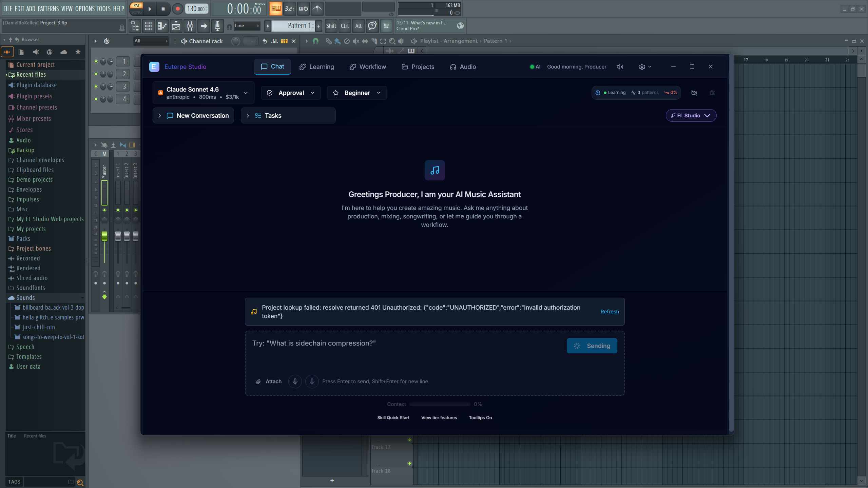Open the Approval mode dropdown
Screen dimensions: 868x488
(x=291, y=93)
